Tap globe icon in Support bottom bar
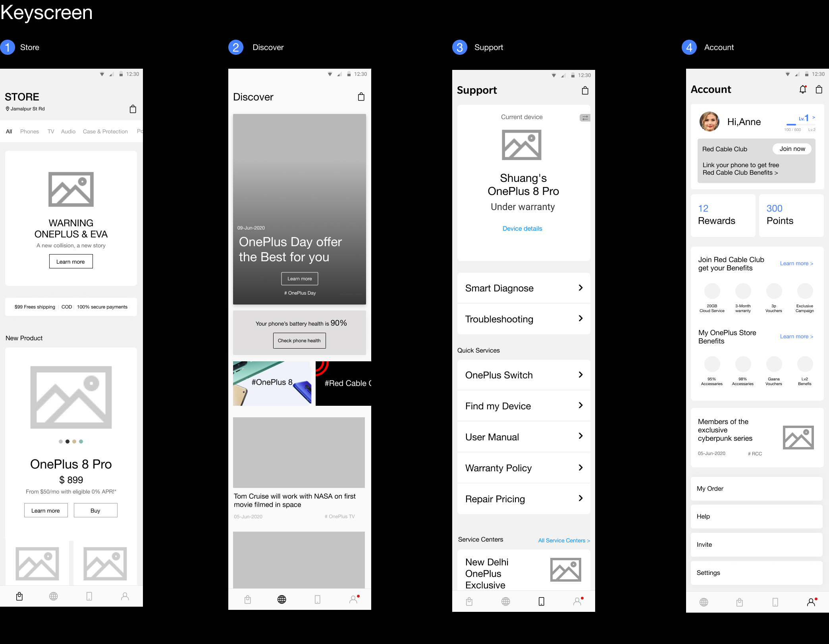The image size is (829, 644). pyautogui.click(x=506, y=602)
